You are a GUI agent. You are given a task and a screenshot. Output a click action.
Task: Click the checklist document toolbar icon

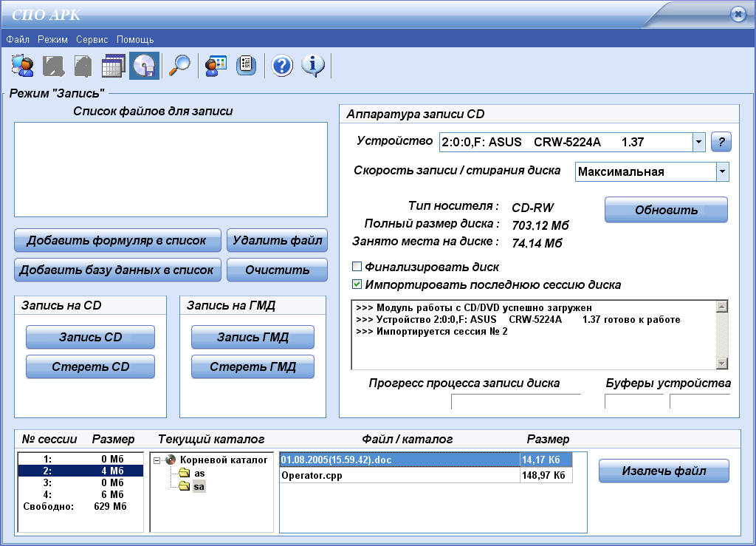click(x=246, y=66)
